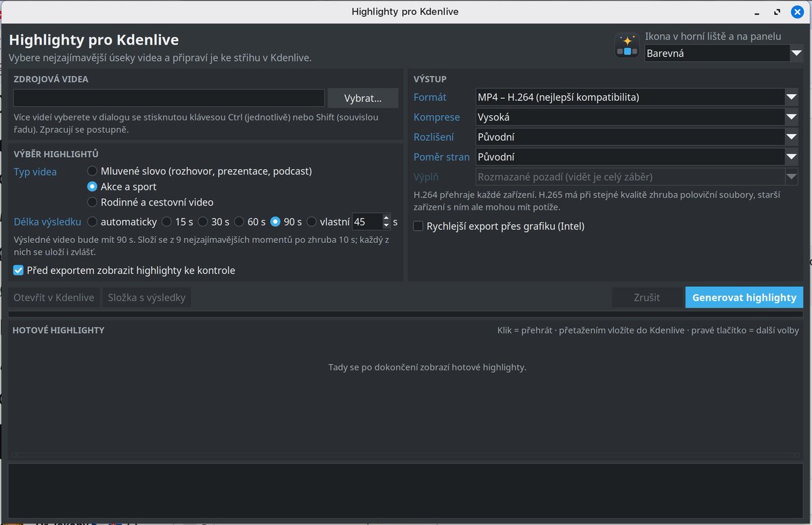
Task: Click the Typ videa label
Action: point(35,172)
